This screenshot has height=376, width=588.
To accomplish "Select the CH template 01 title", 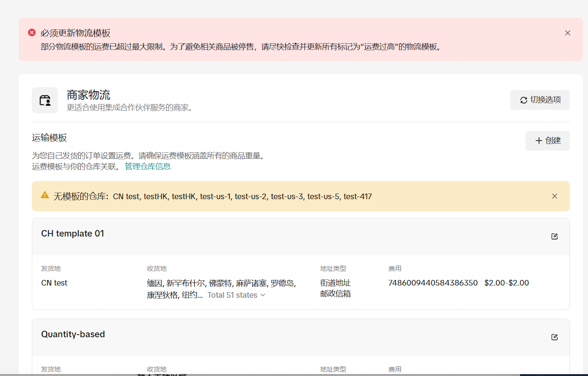I will [72, 234].
